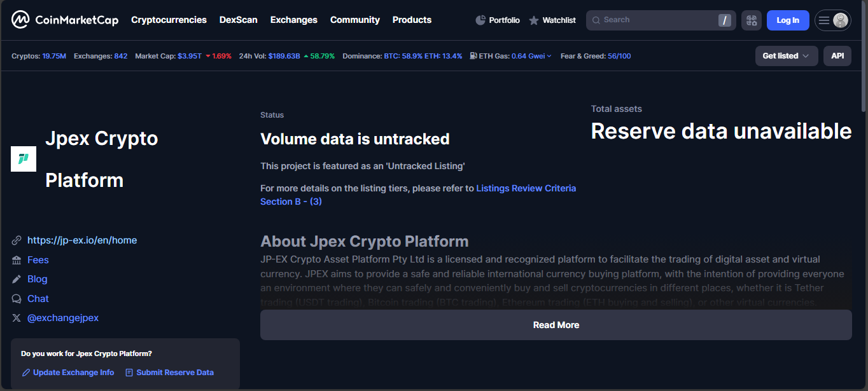Click Update Exchange Info link
This screenshot has height=391, width=868.
pyautogui.click(x=73, y=373)
